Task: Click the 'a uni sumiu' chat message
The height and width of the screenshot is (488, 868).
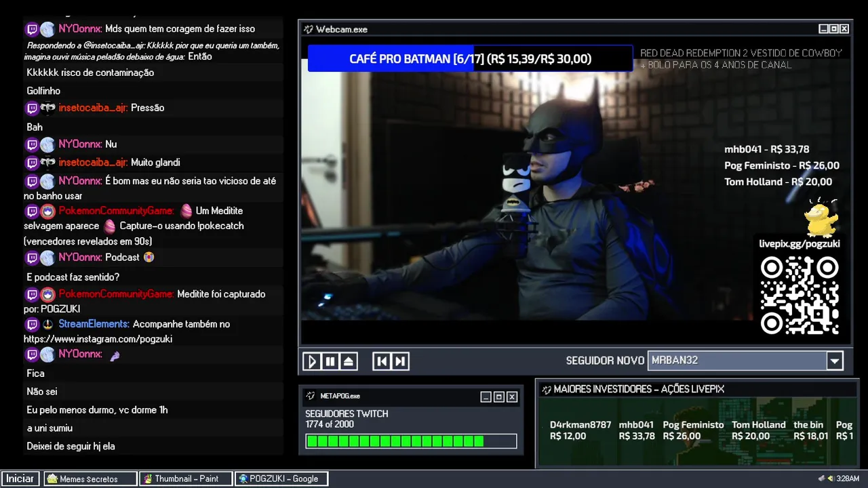Action: [50, 428]
